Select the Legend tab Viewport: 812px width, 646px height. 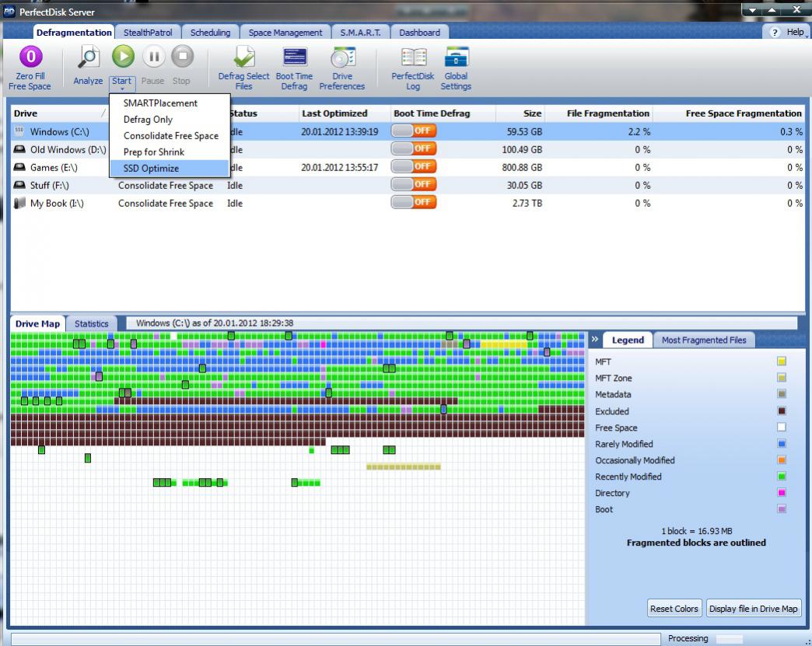[628, 340]
